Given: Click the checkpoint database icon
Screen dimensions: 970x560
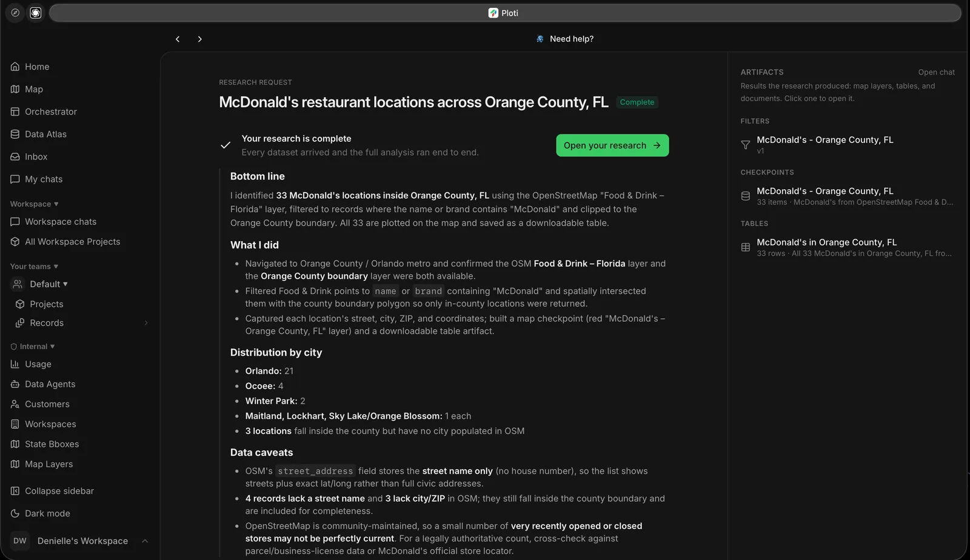Looking at the screenshot, I should pos(746,196).
